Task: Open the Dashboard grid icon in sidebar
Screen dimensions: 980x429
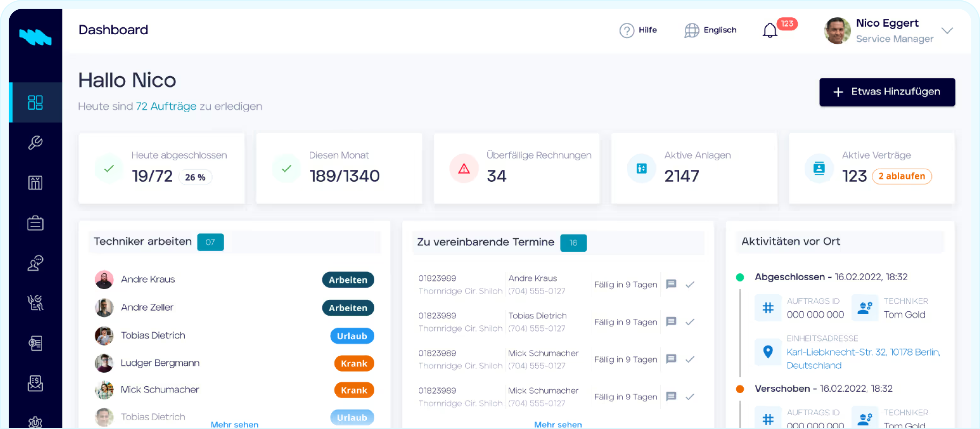Action: point(35,103)
